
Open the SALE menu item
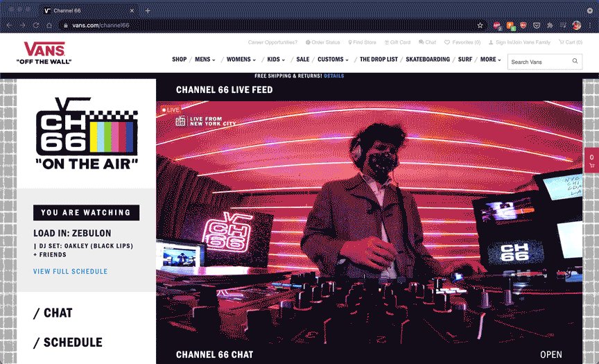(x=302, y=59)
